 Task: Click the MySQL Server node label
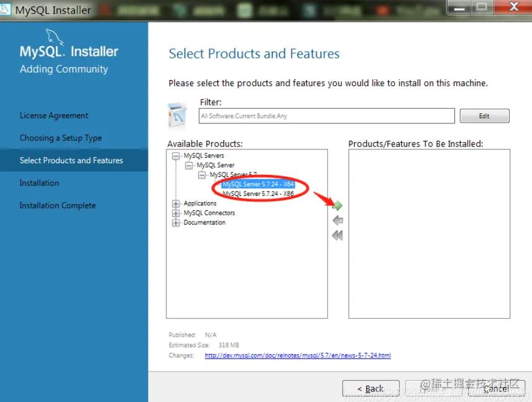215,165
